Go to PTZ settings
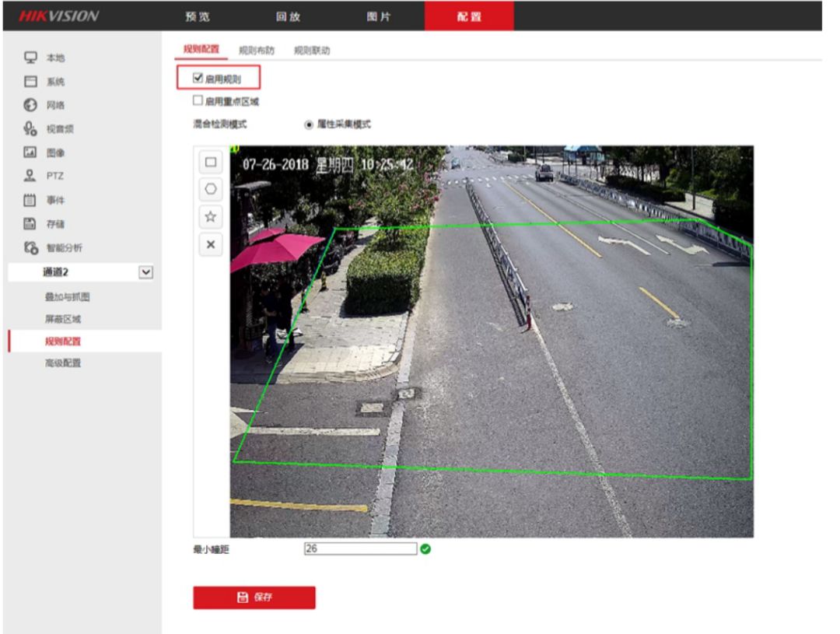This screenshot has height=634, width=840. tap(54, 176)
